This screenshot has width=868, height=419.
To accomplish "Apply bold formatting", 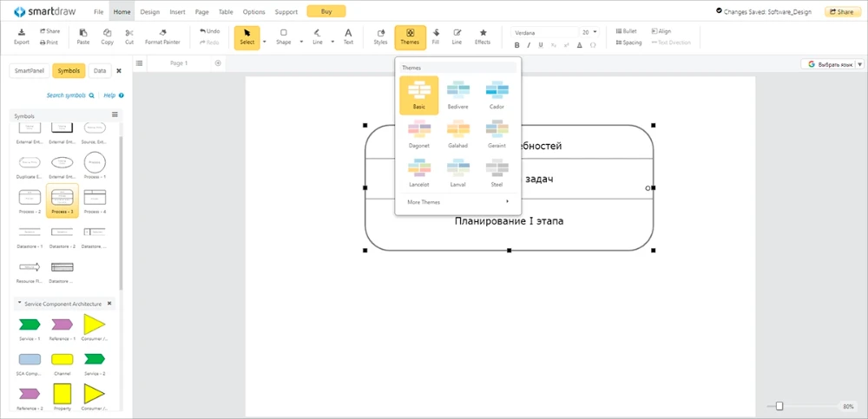I will [517, 45].
